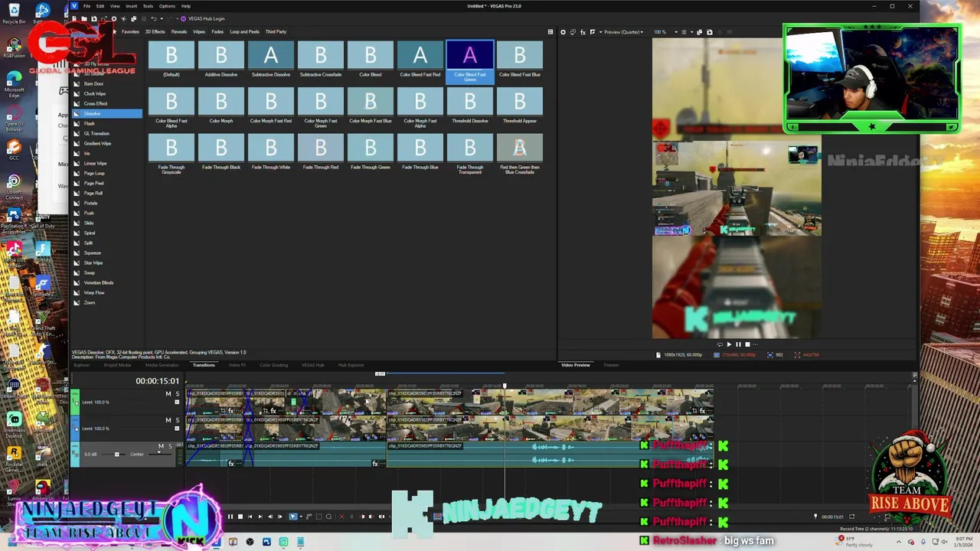Choose the Color Bleed Fast Green preset
Screen dimensions: 980x551
(x=470, y=60)
